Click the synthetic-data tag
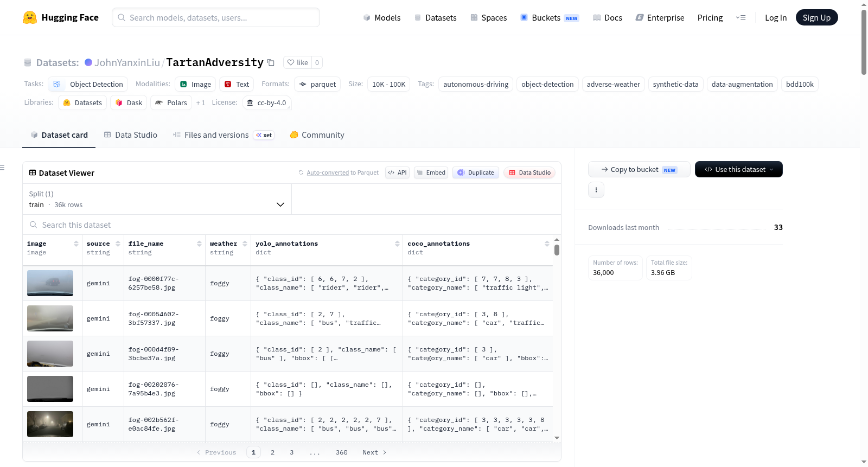Viewport: 868px width, 467px height. 676,84
